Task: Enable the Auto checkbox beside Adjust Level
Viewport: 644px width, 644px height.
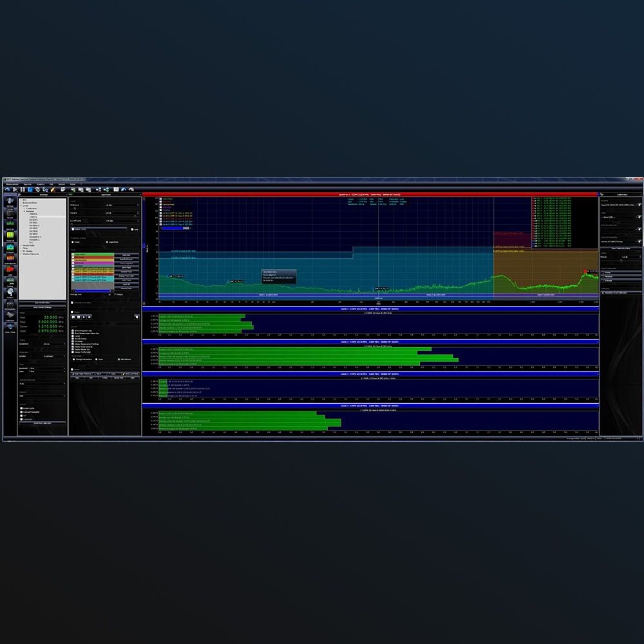Action: point(132,229)
